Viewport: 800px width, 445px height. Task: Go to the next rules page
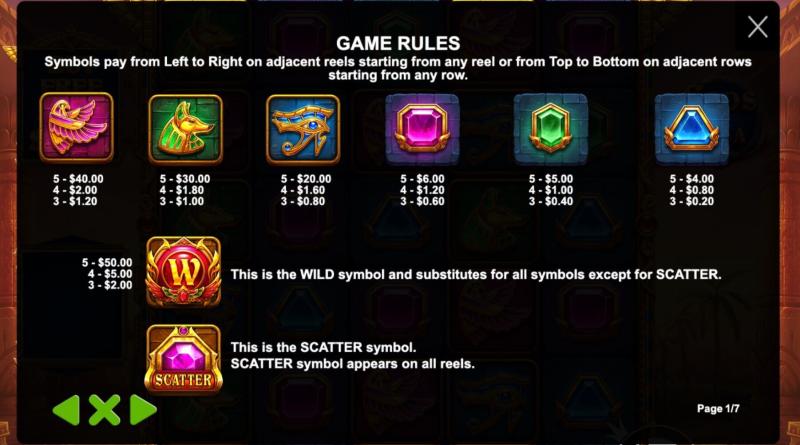(x=143, y=410)
